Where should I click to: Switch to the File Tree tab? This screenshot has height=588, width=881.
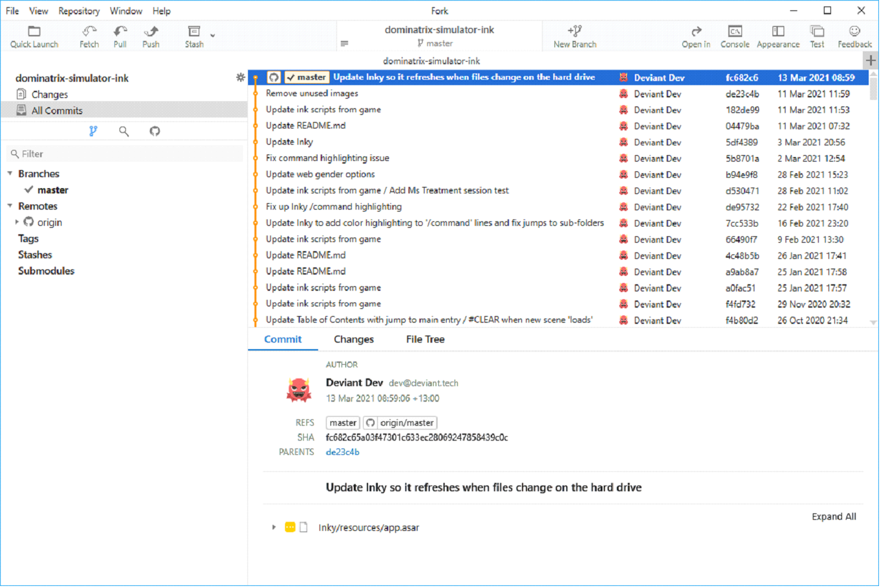(425, 339)
